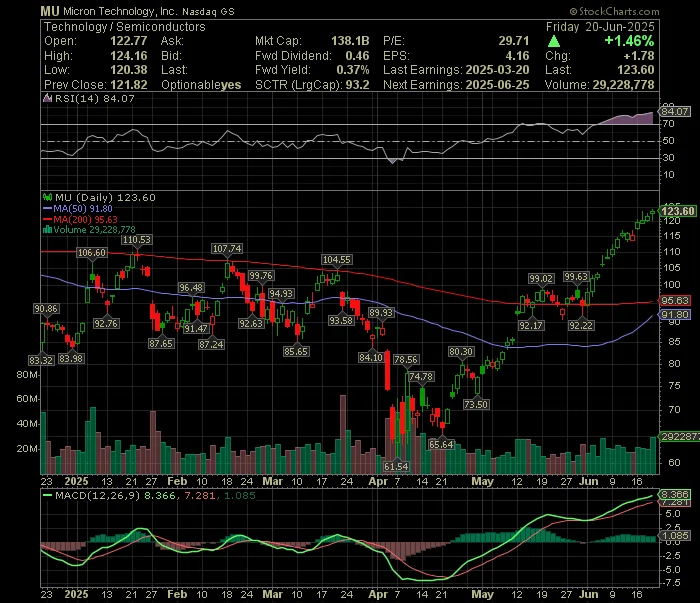Screen dimensions: 700x603
Task: Click the MA(200) red legend line
Action: coord(47,219)
